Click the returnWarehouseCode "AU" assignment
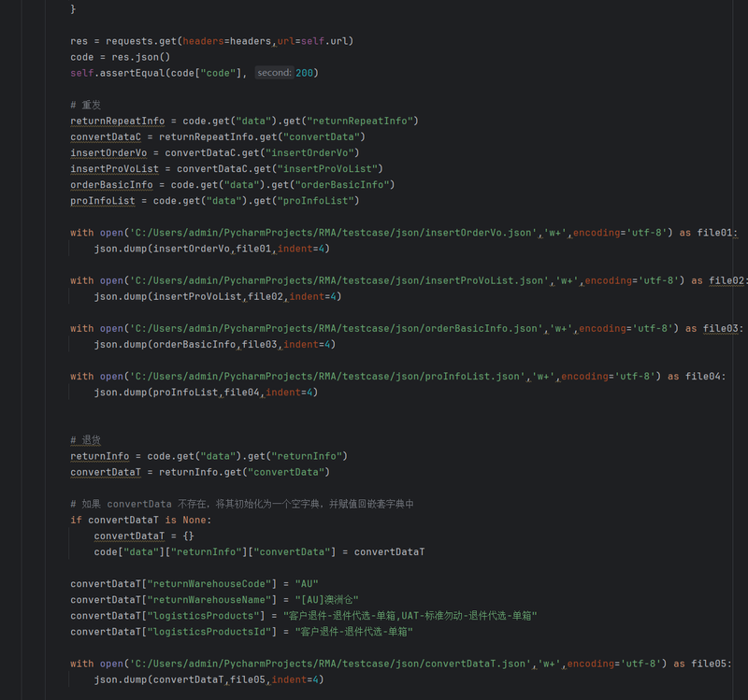The image size is (748, 700). (x=194, y=584)
